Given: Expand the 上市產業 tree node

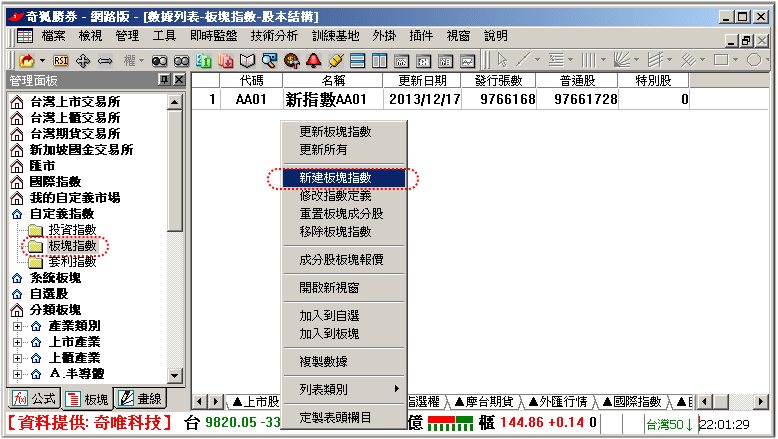Looking at the screenshot, I should (x=17, y=342).
